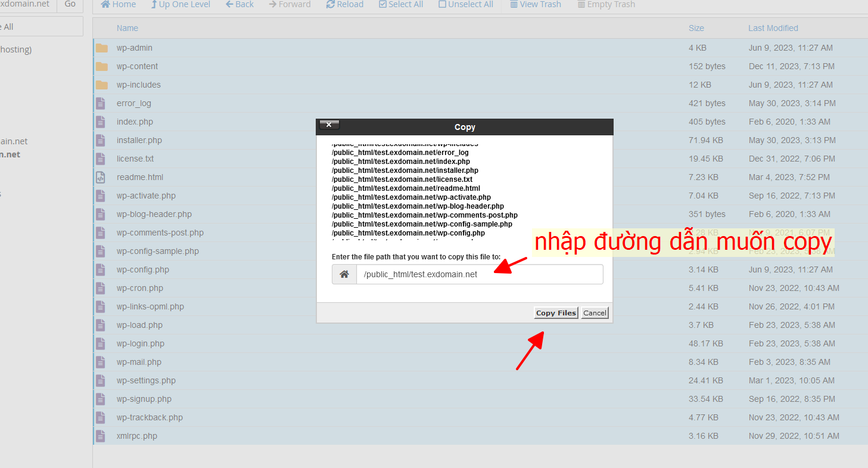The height and width of the screenshot is (468, 868).
Task: Select the wp-content file name
Action: [x=138, y=66]
